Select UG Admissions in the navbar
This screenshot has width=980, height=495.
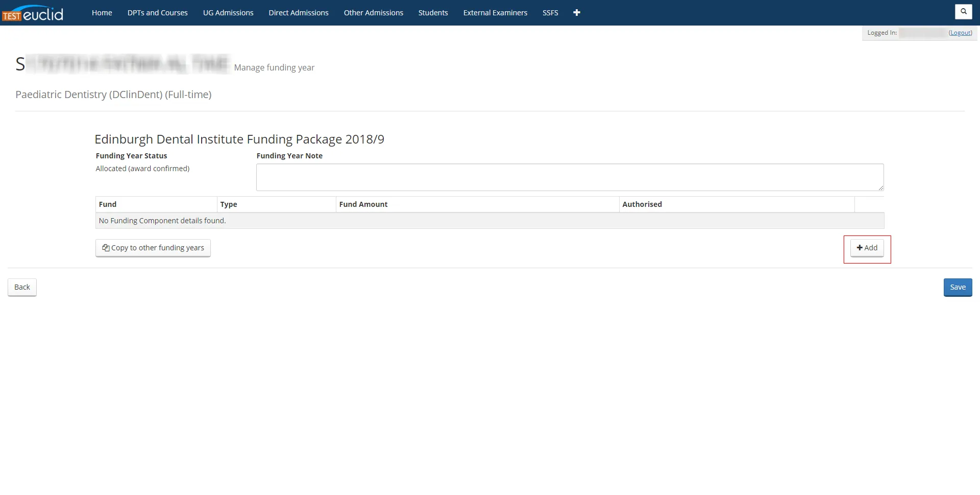tap(228, 13)
